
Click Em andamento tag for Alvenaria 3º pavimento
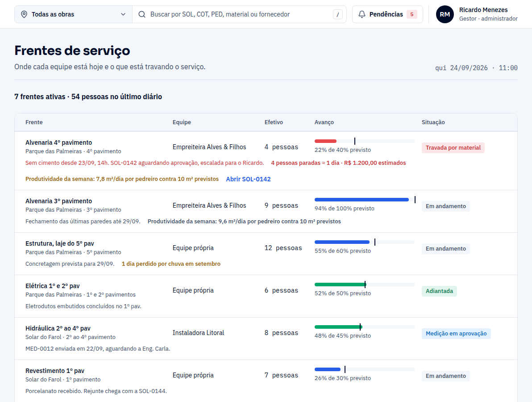point(445,206)
